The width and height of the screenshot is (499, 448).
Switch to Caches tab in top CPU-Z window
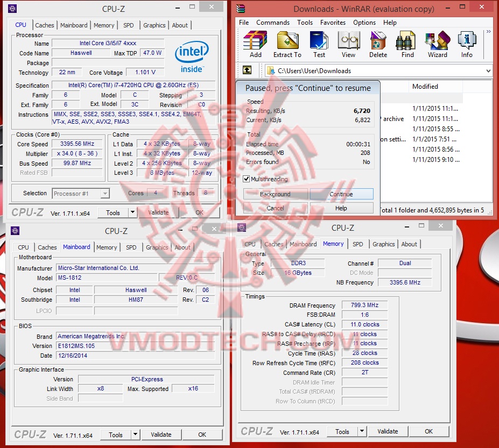click(x=45, y=25)
